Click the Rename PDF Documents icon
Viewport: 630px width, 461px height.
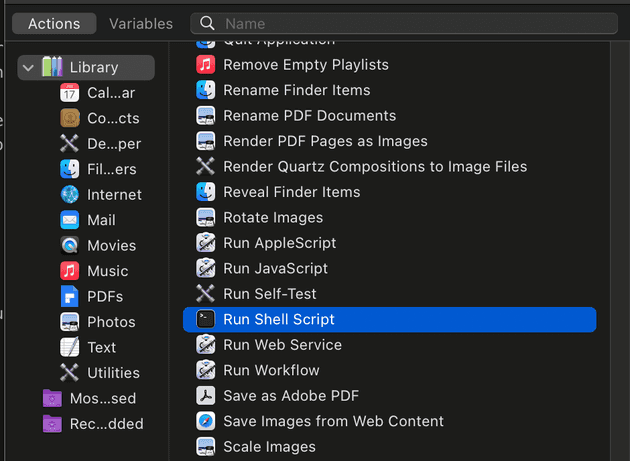(x=206, y=116)
